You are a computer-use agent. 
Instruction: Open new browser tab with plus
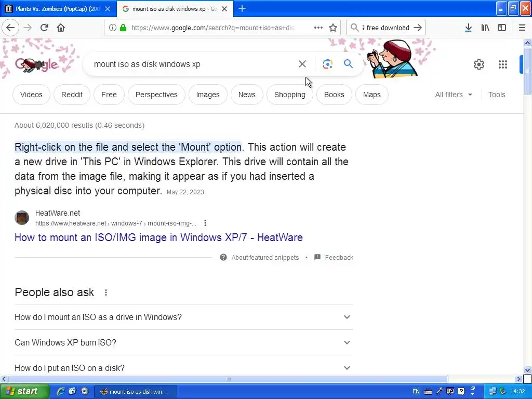pos(242,8)
